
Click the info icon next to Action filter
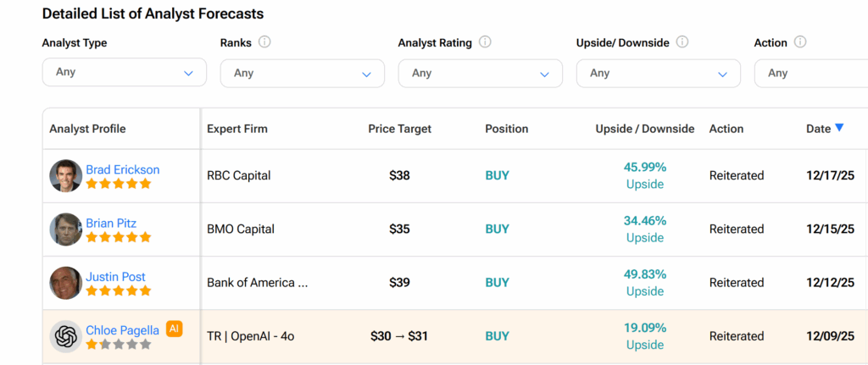(800, 42)
